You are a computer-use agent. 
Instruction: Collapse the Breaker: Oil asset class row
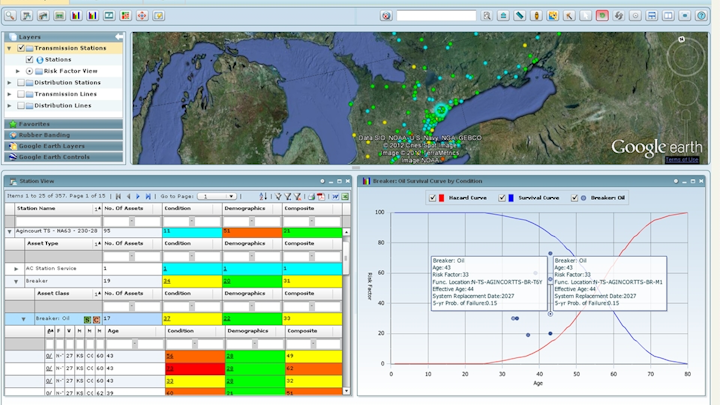[23, 319]
